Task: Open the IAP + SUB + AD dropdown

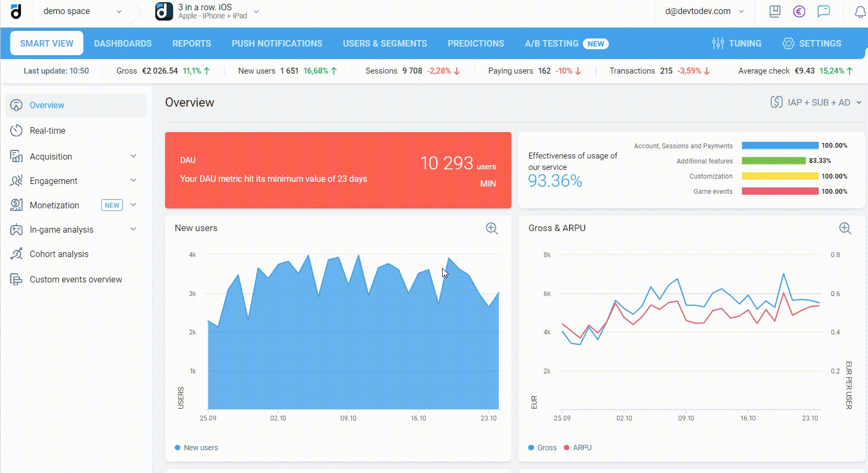Action: [816, 102]
